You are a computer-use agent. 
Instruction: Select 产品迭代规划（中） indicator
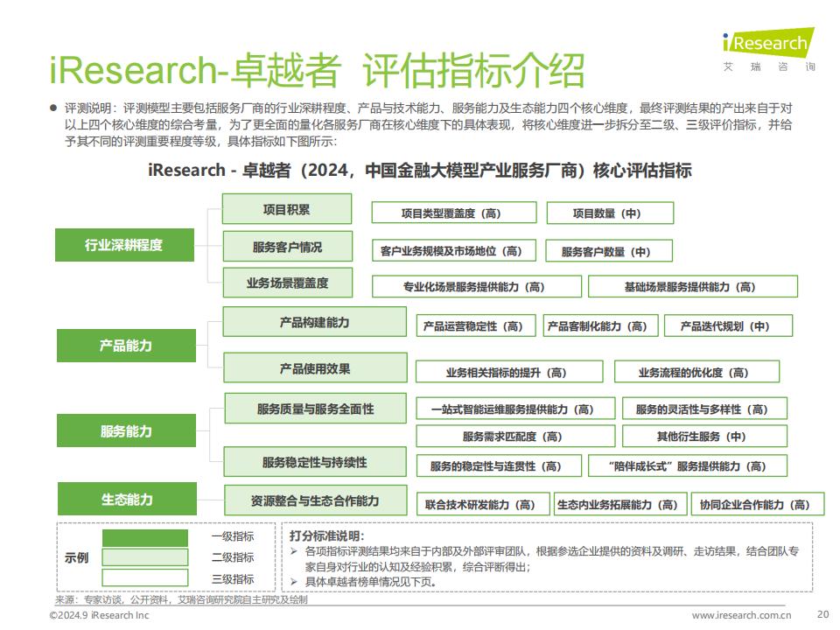coord(729,325)
